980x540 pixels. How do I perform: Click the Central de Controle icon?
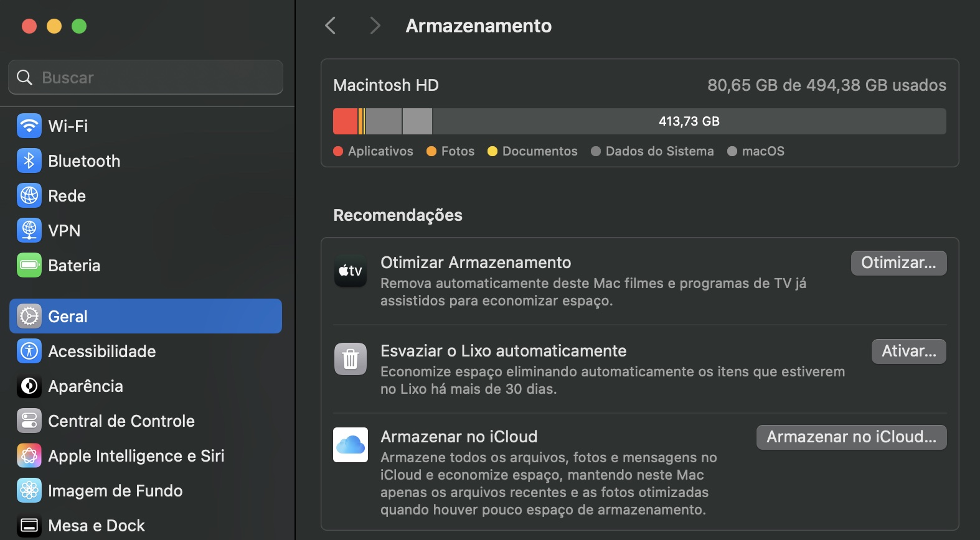point(29,421)
